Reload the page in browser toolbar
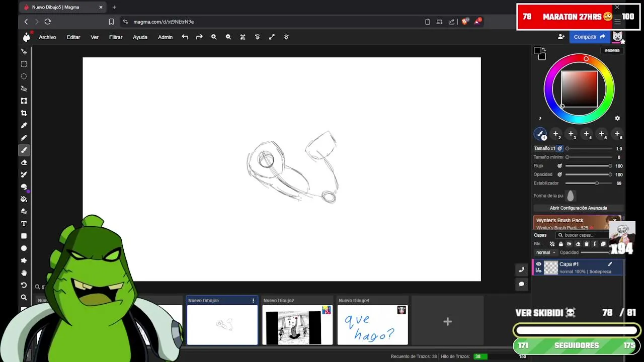644x362 pixels. 48,22
